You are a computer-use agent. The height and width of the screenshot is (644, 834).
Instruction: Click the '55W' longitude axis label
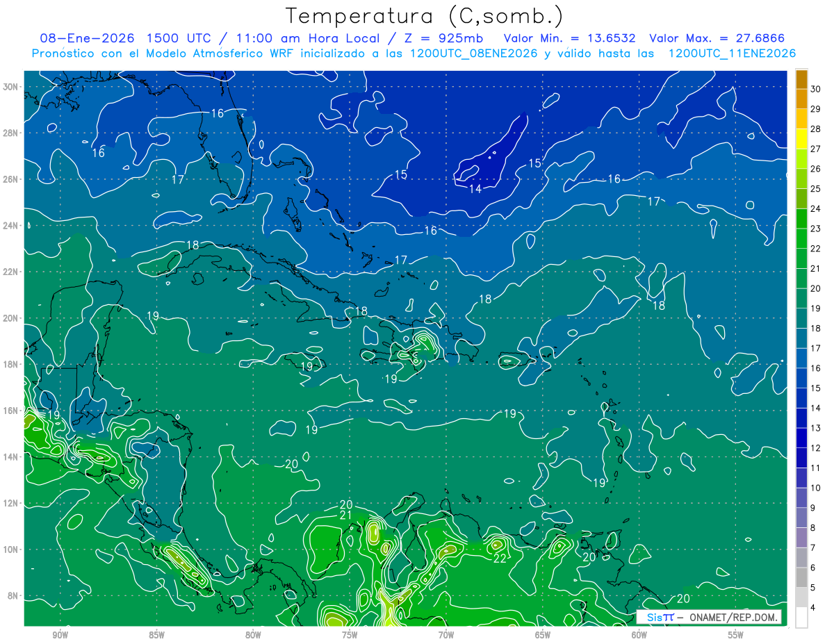pos(736,635)
